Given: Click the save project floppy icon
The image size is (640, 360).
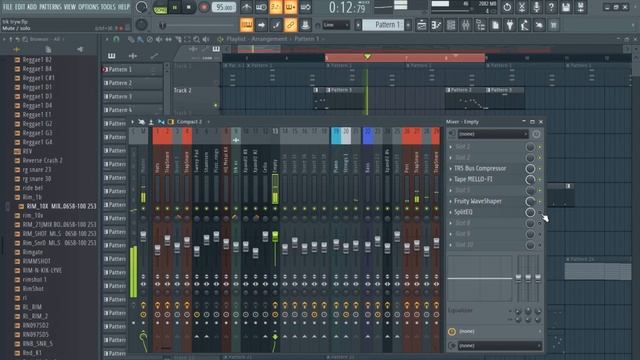Looking at the screenshot, I should click(566, 7).
